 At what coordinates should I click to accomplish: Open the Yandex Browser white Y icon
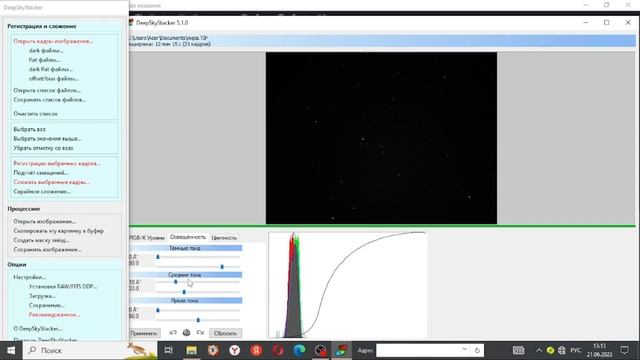pos(235,350)
